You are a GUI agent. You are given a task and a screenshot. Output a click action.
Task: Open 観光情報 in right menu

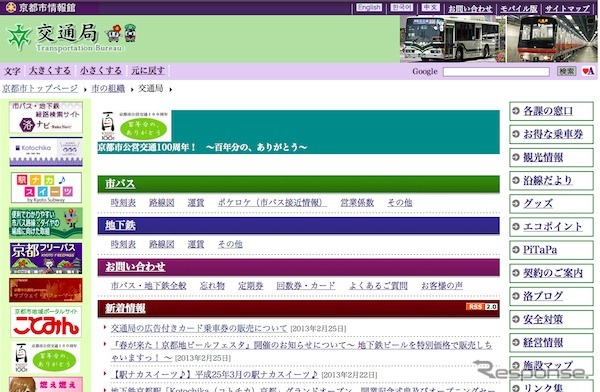tap(543, 157)
